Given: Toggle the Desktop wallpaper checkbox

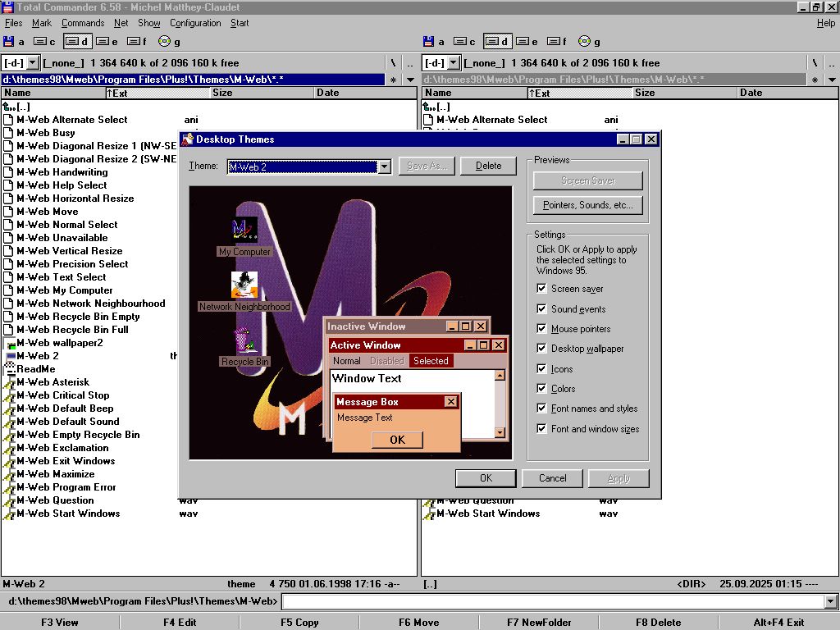Looking at the screenshot, I should 541,349.
